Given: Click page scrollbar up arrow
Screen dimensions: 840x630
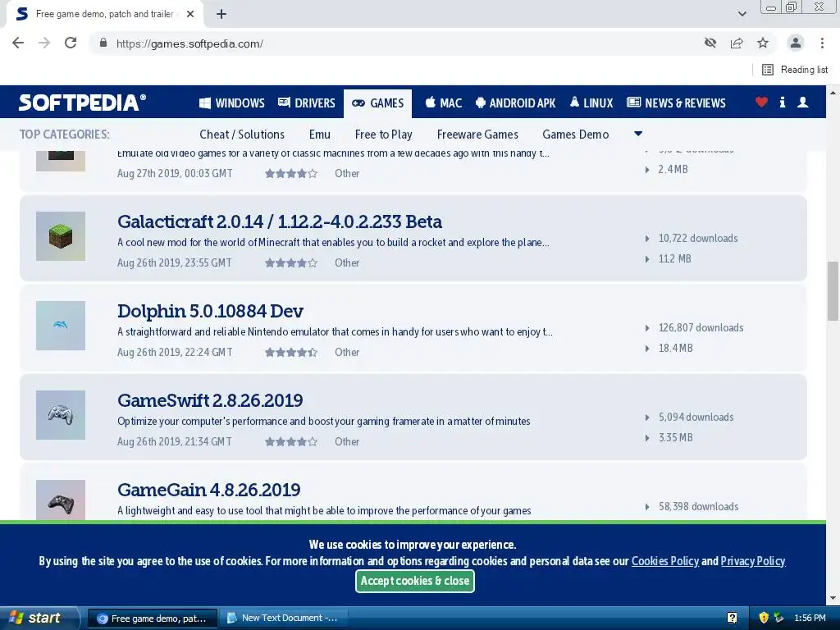Looking at the screenshot, I should pos(833,93).
